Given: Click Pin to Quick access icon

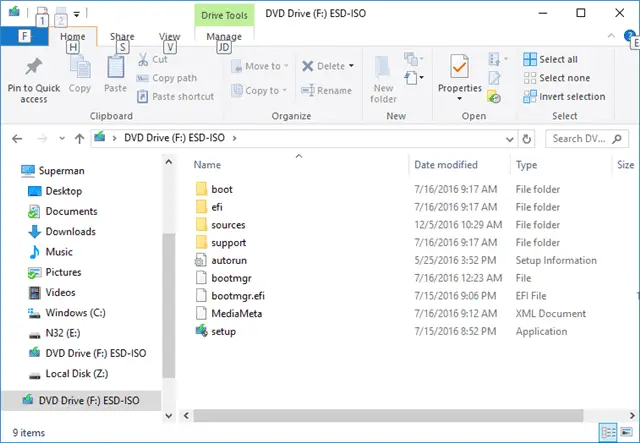Looking at the screenshot, I should [33, 67].
